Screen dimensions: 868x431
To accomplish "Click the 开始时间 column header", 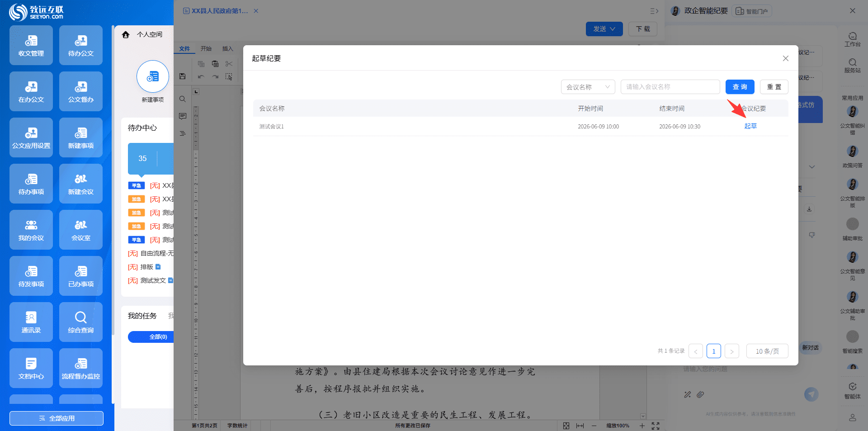I will pos(590,109).
